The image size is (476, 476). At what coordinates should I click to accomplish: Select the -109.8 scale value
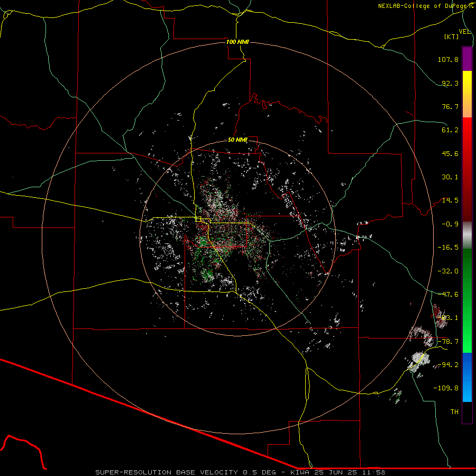pos(446,388)
